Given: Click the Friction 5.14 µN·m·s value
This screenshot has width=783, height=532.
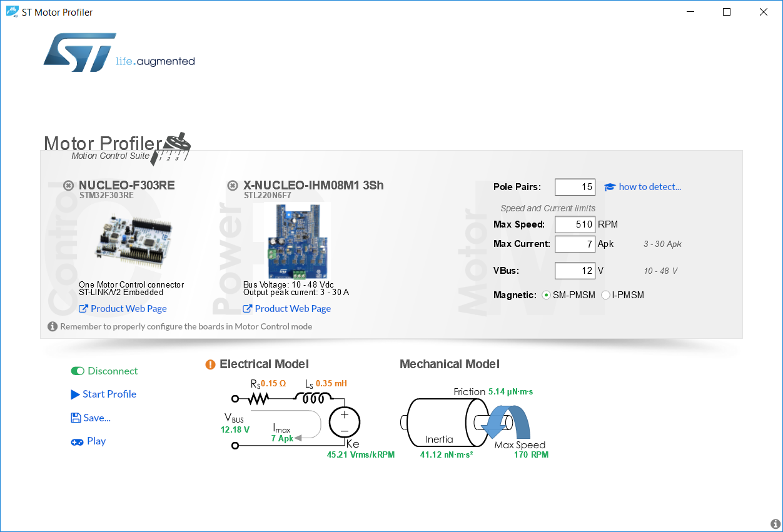Looking at the screenshot, I should pos(510,392).
